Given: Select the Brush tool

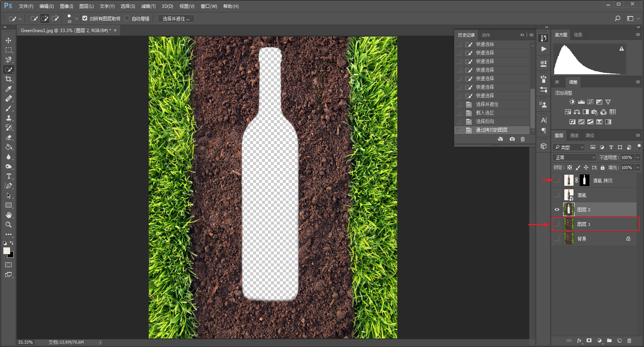Looking at the screenshot, I should click(9, 108).
